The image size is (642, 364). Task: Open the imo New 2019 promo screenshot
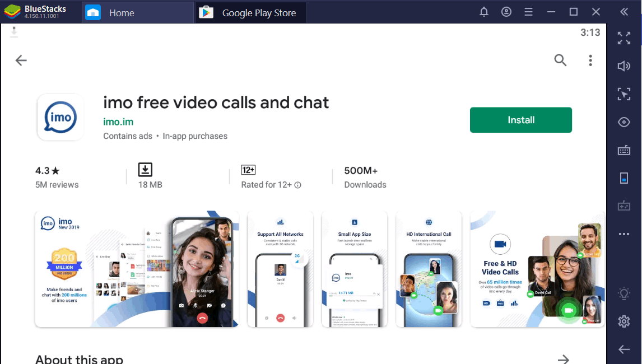click(x=137, y=269)
